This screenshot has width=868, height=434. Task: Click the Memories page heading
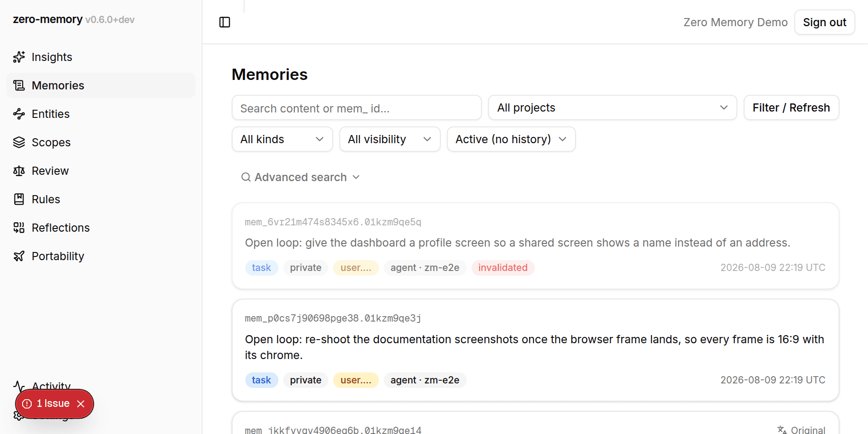coord(269,75)
